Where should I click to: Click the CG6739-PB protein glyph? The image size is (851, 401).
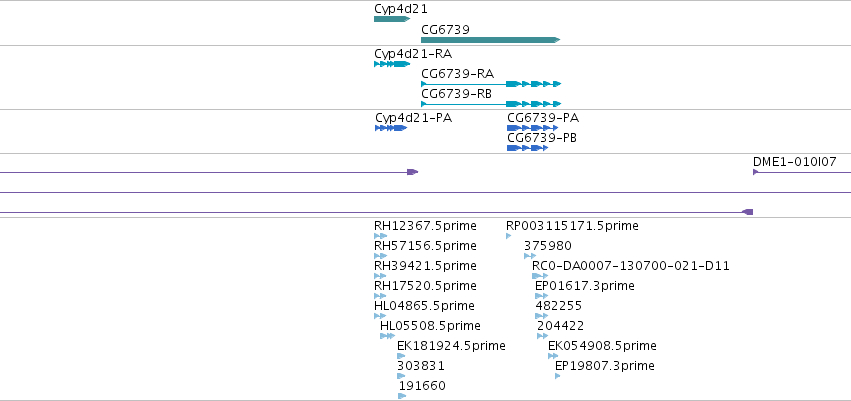pyautogui.click(x=528, y=148)
